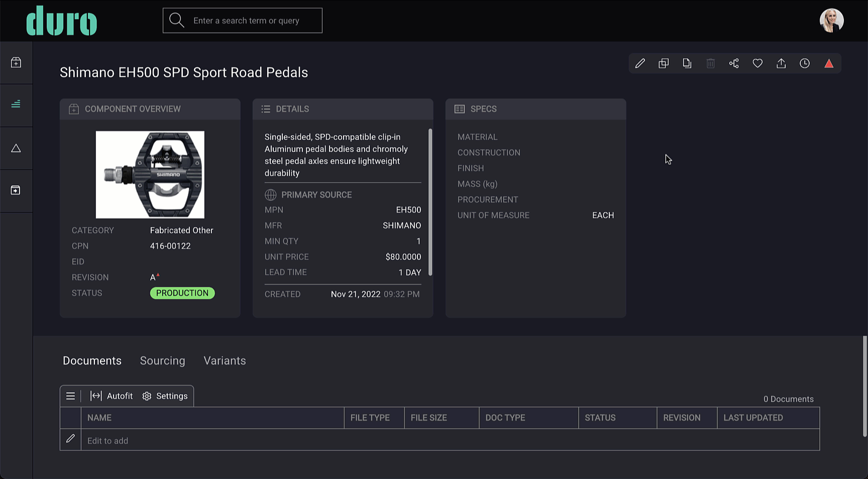Open the document copy icon in the toolbar
Image resolution: width=868 pixels, height=479 pixels.
click(687, 63)
